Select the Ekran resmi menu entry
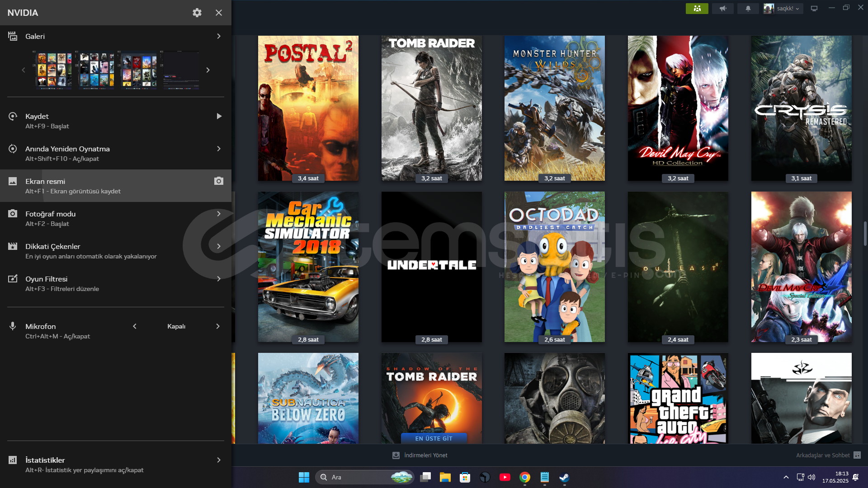868x488 pixels. pos(116,186)
